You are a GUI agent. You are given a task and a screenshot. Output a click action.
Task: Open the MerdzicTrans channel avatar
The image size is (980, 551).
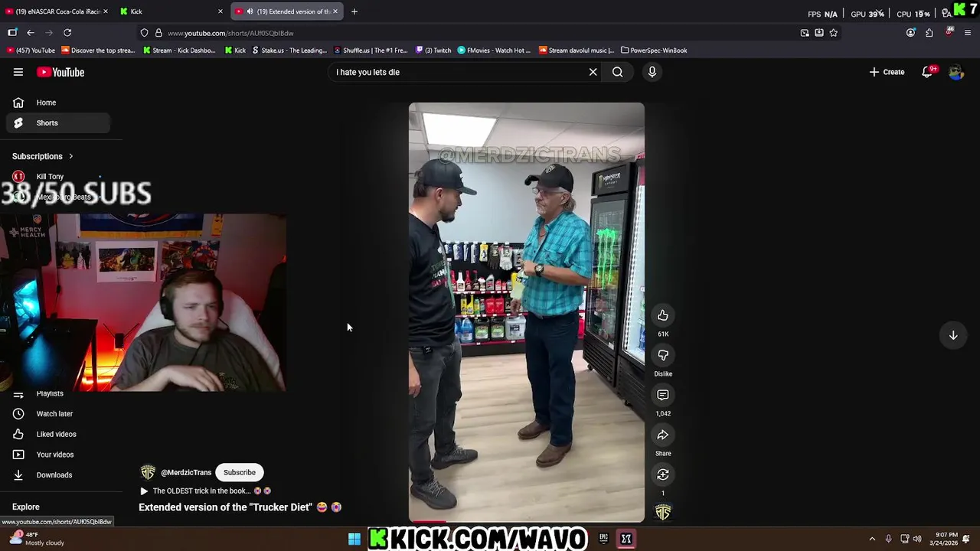(x=148, y=472)
